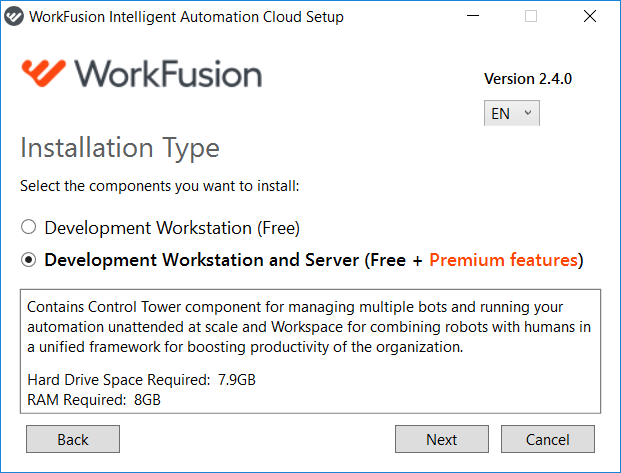Click the Hard Drive Space Required line
Screen dimensions: 621x473
point(141,380)
